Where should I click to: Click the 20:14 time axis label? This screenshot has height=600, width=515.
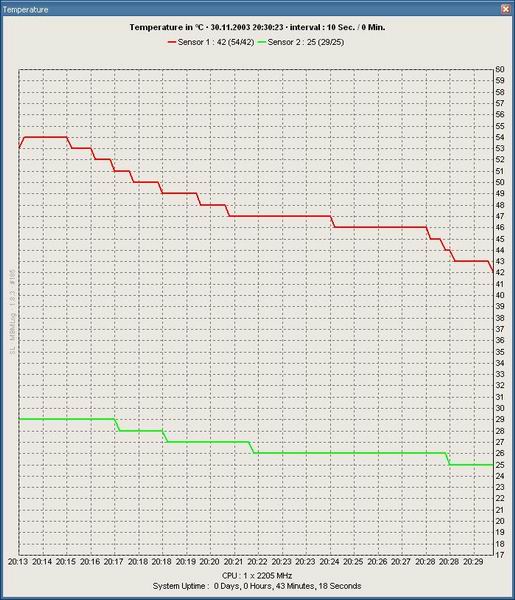click(x=42, y=562)
